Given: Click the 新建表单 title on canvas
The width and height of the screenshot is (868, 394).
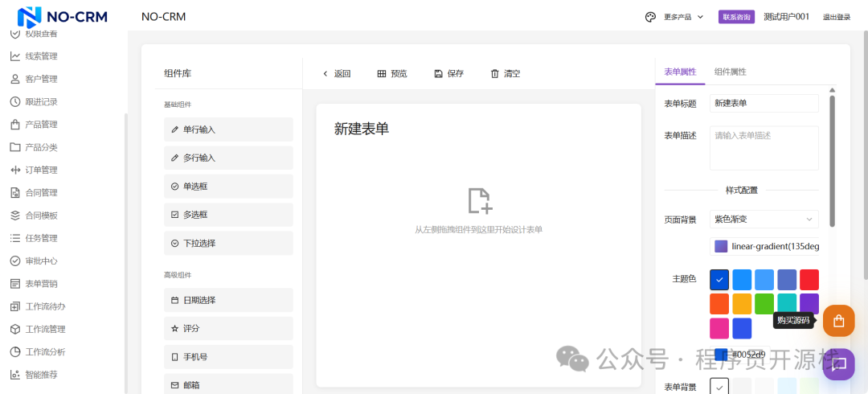Looking at the screenshot, I should (362, 129).
